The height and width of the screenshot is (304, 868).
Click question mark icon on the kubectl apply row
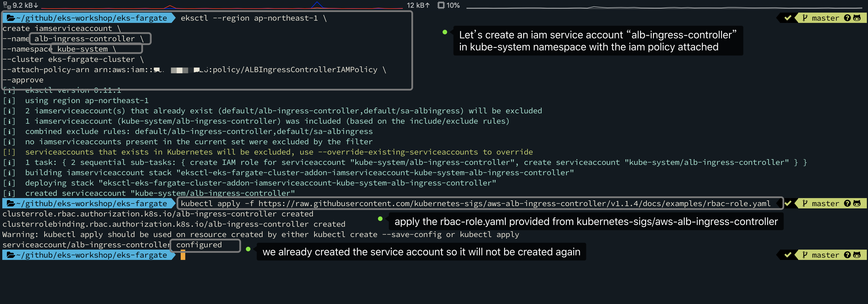[847, 204]
